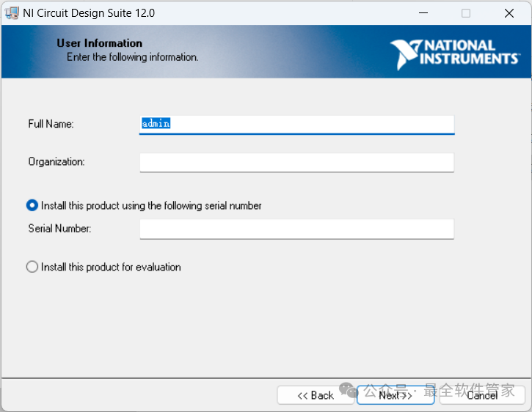Focus the Organization input box
The height and width of the screenshot is (412, 532).
(x=296, y=162)
